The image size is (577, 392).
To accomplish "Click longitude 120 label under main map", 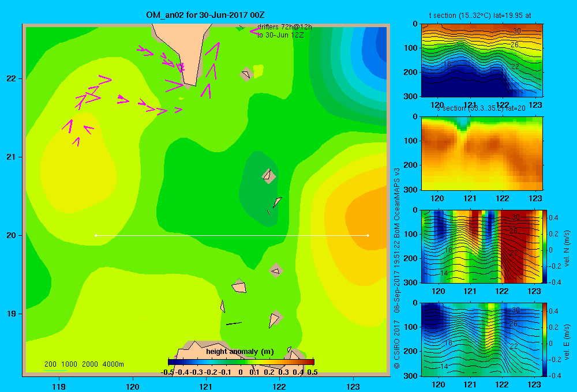I will coord(133,386).
